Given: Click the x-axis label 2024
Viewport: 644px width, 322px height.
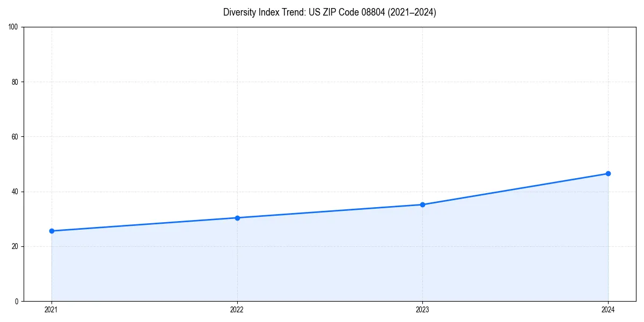Looking at the screenshot, I should 608,310.
